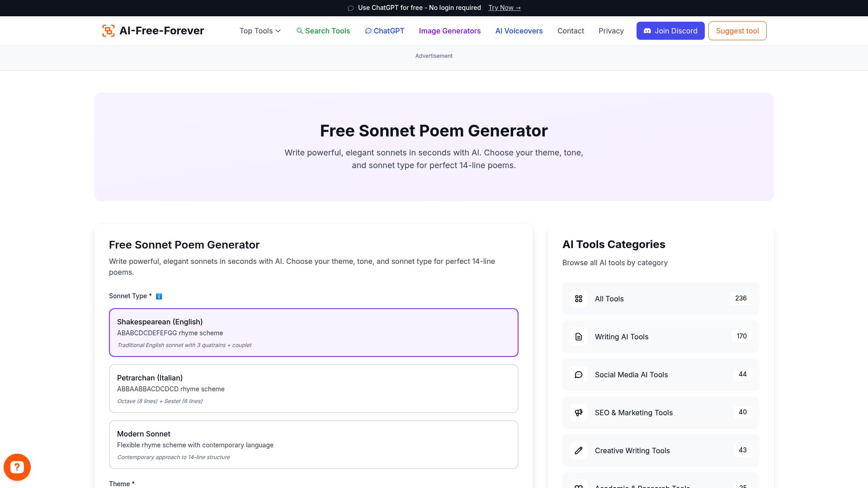Expand the Top Tools dropdown

pyautogui.click(x=259, y=31)
